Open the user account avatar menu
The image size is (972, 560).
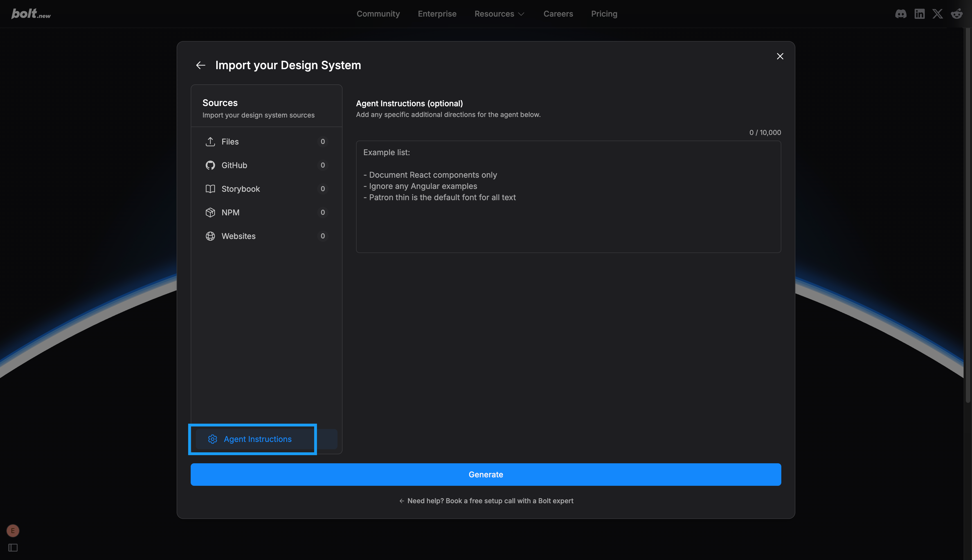[13, 530]
